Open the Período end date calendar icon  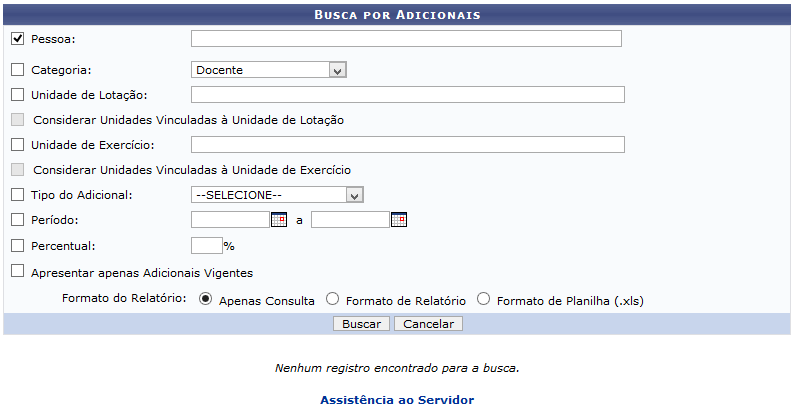coord(399,220)
